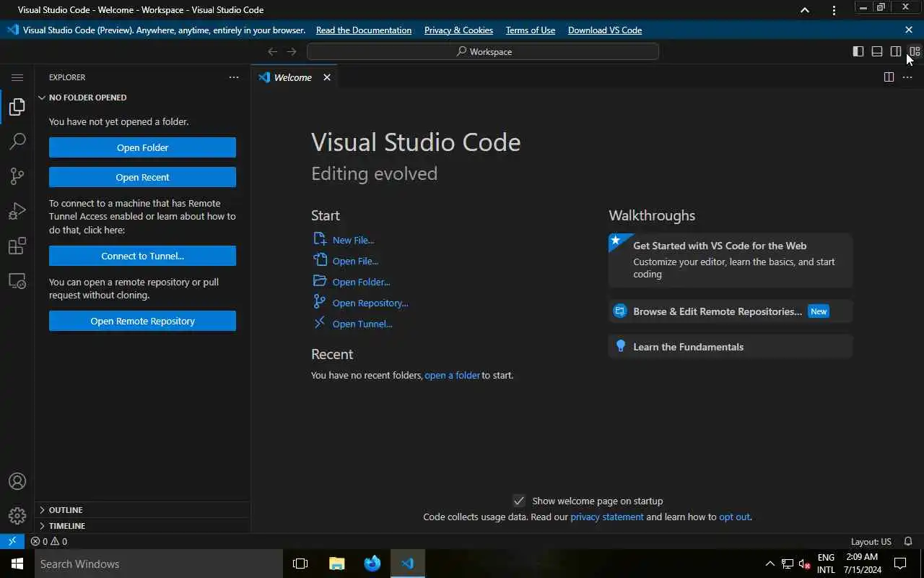
Task: Open the Run and Debug view icon
Action: click(x=17, y=211)
